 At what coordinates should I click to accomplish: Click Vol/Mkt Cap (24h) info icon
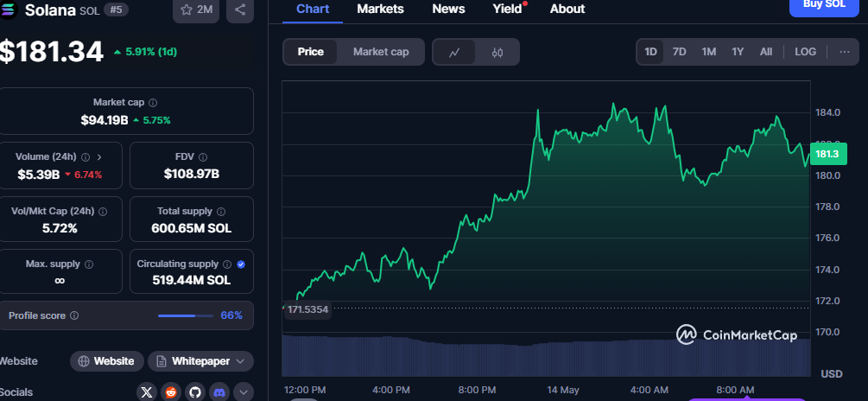(103, 211)
